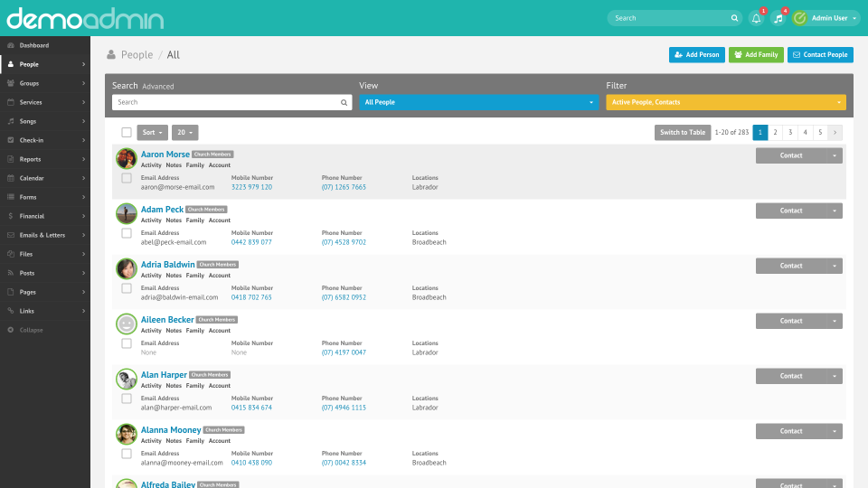Screen dimensions: 868x488
Task: Open Check-in from the sidebar
Action: (32, 140)
